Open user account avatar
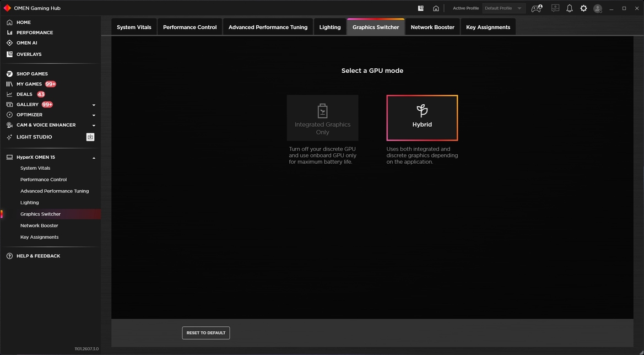This screenshot has width=644, height=355. click(598, 8)
